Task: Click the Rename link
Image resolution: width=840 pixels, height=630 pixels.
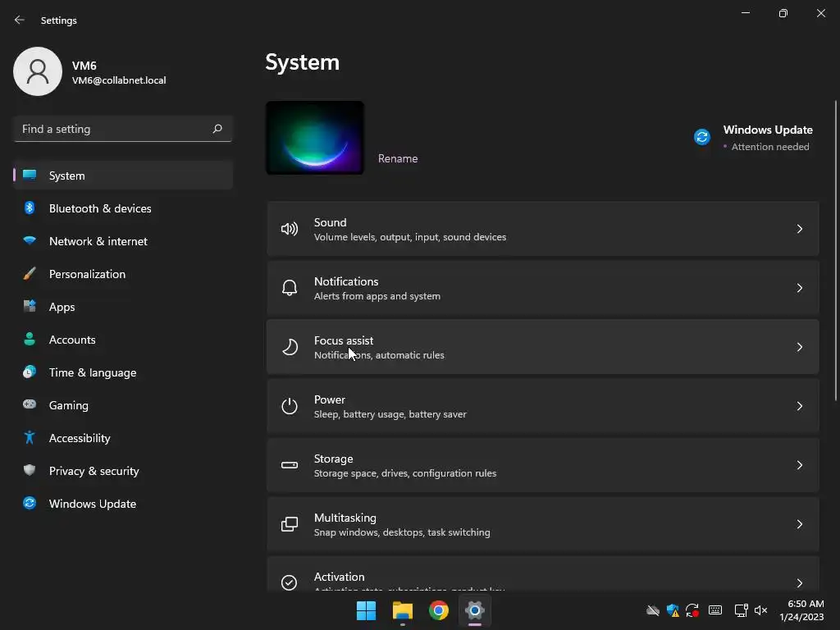Action: tap(398, 158)
